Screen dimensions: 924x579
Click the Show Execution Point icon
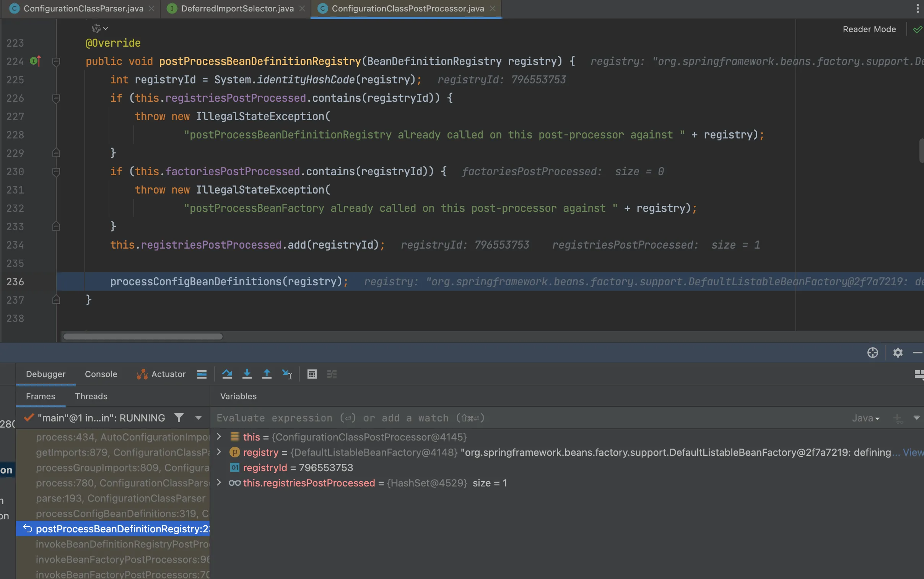point(202,374)
